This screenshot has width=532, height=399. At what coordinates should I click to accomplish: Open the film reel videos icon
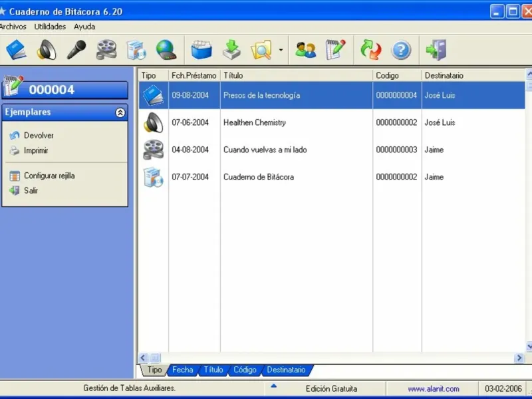(x=106, y=50)
